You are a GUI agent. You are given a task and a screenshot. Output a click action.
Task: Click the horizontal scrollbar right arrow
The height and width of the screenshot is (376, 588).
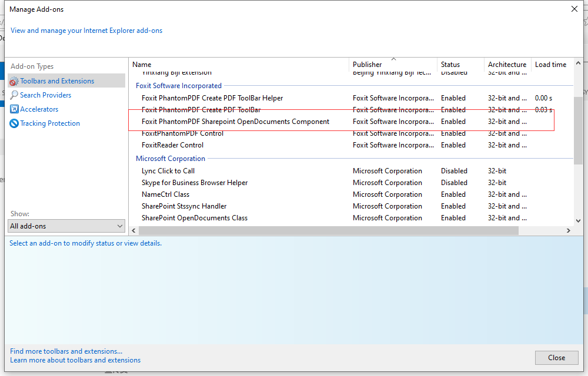pos(569,231)
